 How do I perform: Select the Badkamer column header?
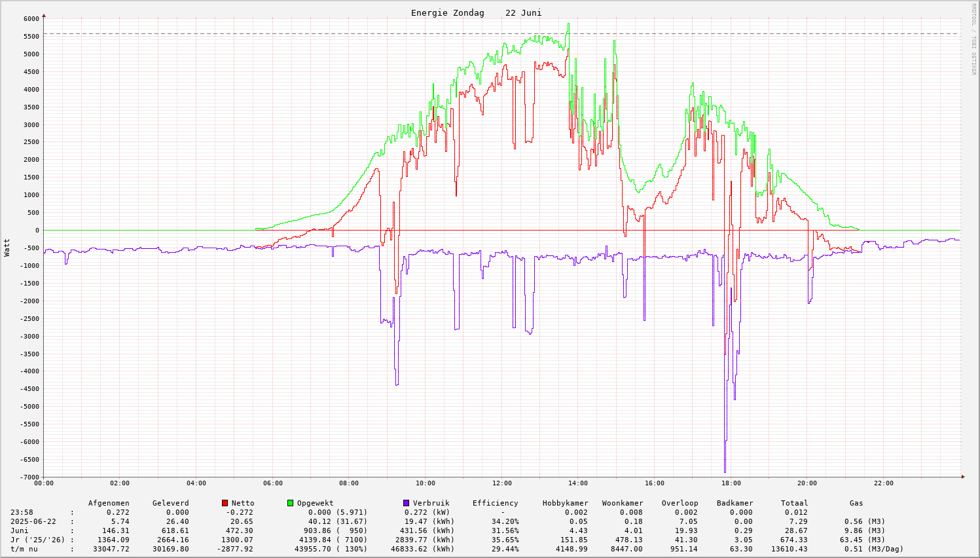click(735, 503)
